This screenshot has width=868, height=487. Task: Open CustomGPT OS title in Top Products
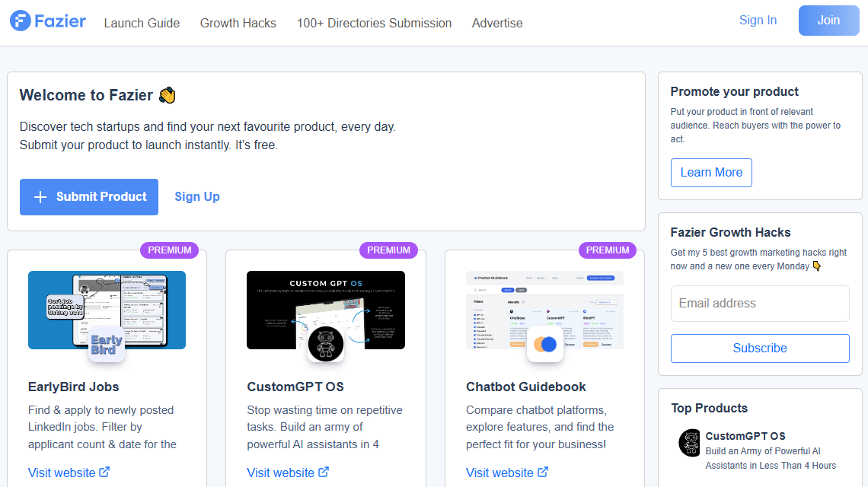745,436
